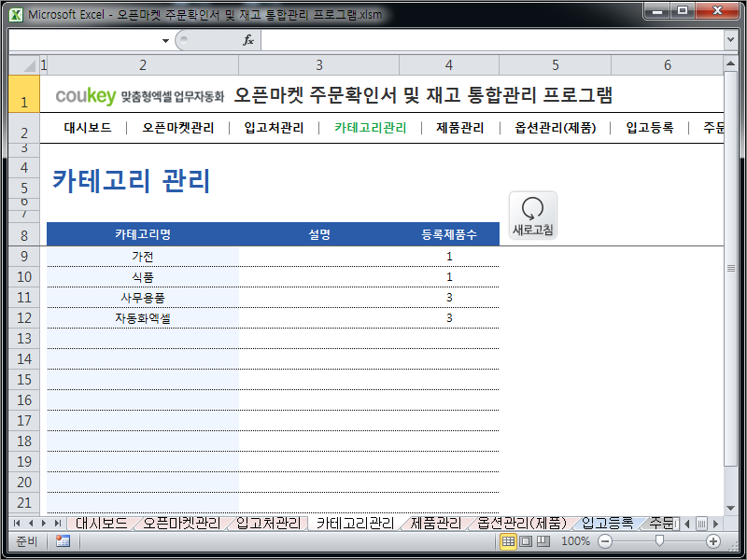Image resolution: width=747 pixels, height=560 pixels.
Task: Go to previous sheet tab arrow
Action: [31, 523]
